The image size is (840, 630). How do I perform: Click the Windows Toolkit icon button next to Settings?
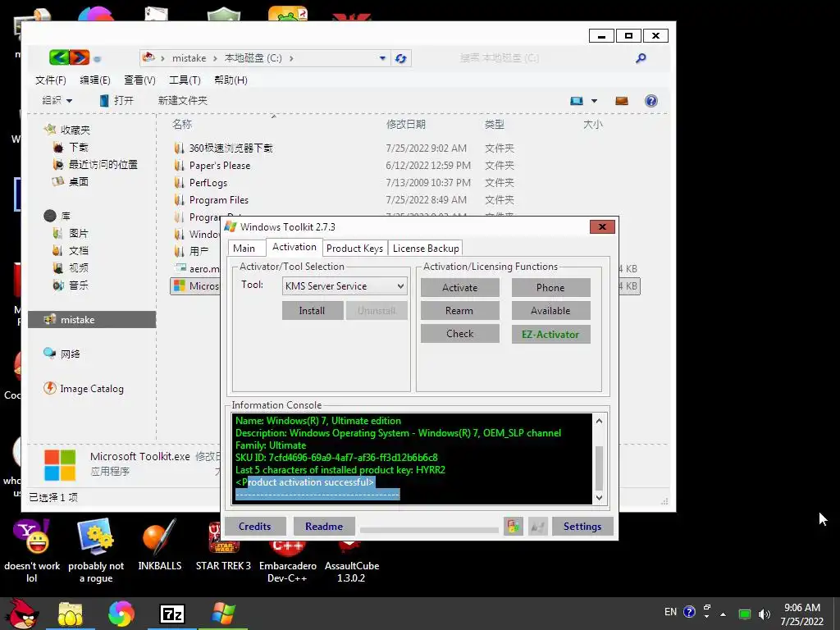click(x=538, y=527)
